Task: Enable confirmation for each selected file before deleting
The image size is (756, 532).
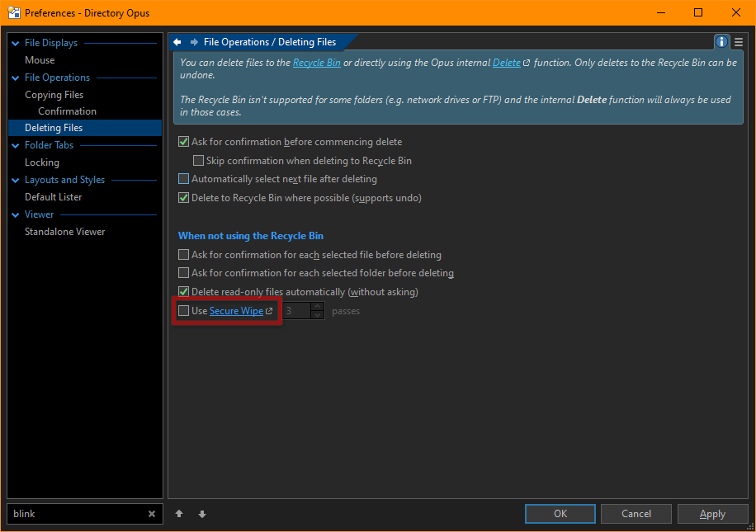Action: coord(183,254)
